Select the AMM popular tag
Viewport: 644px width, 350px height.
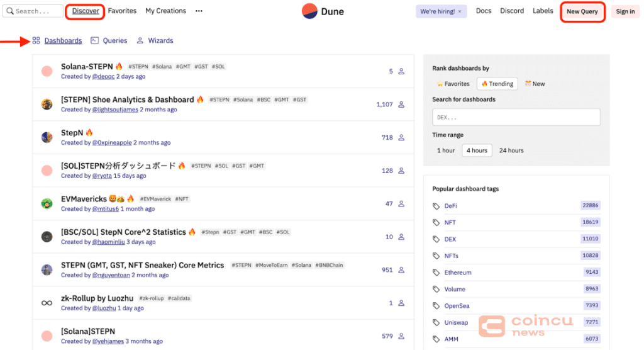click(451, 339)
